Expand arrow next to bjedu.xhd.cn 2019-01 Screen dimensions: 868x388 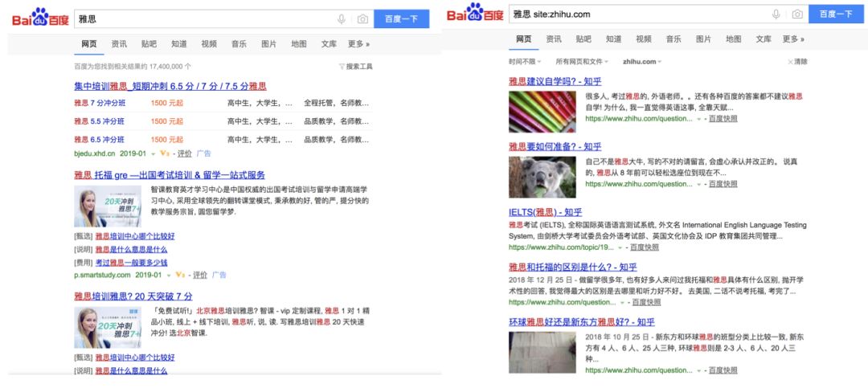pyautogui.click(x=154, y=154)
